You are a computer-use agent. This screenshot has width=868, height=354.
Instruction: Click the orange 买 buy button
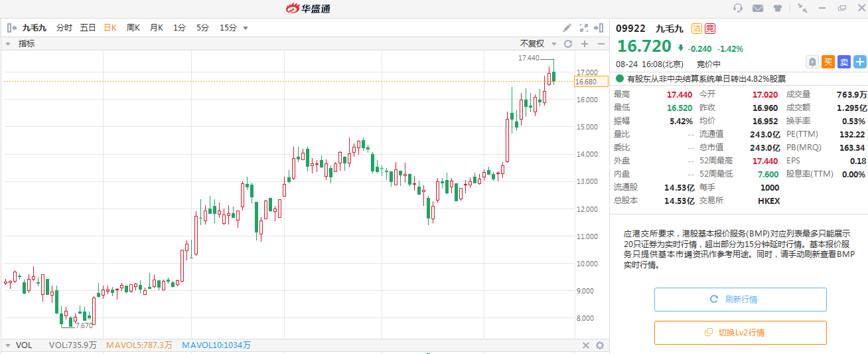(x=828, y=62)
